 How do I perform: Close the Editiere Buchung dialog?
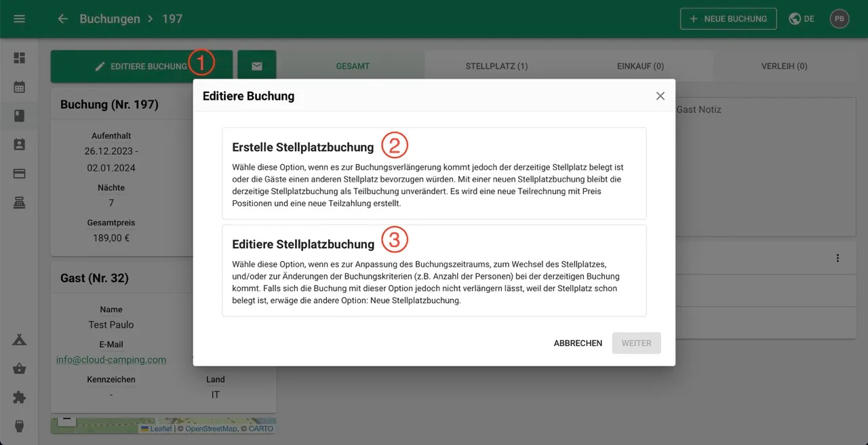tap(660, 96)
